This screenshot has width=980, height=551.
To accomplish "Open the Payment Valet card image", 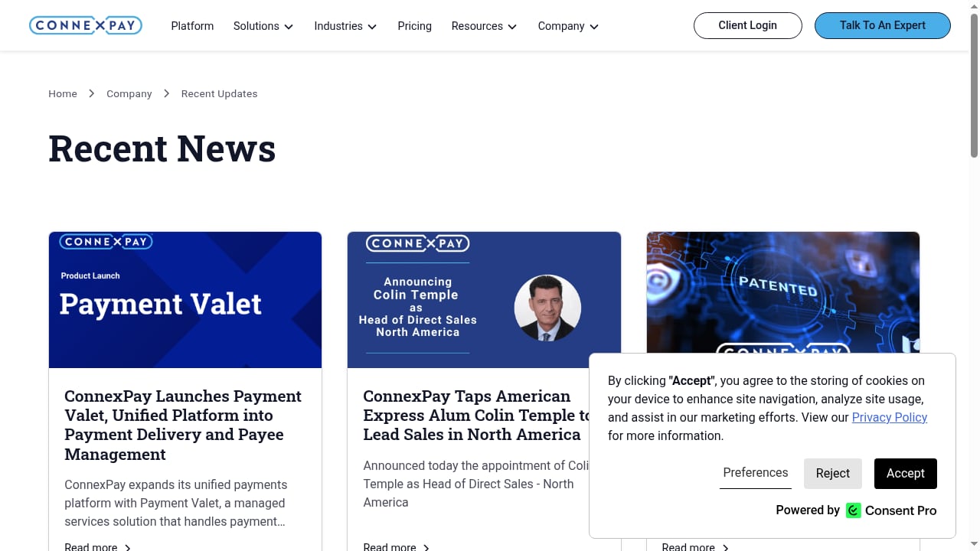I will click(x=185, y=300).
